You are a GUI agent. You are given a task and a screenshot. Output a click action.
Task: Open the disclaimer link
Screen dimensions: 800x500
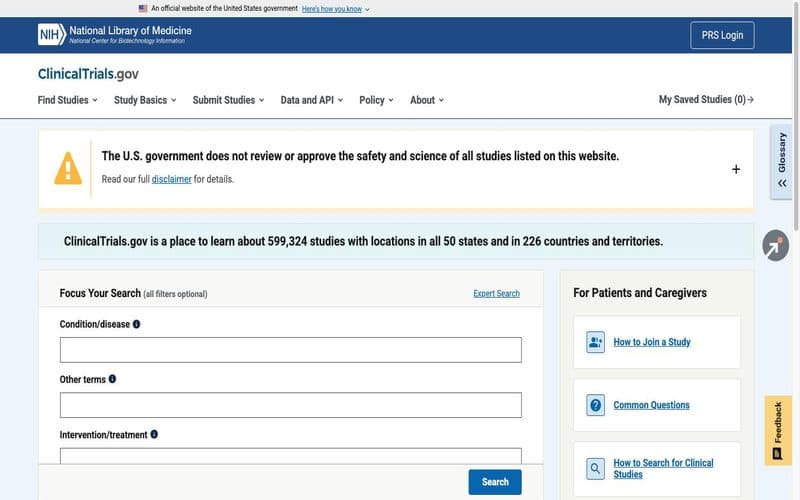coord(171,179)
